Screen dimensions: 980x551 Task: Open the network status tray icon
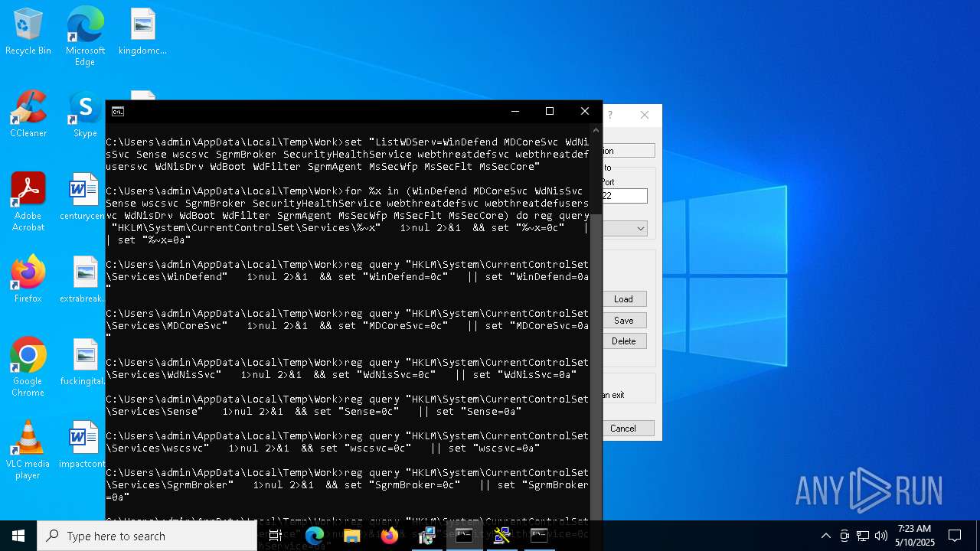click(863, 536)
